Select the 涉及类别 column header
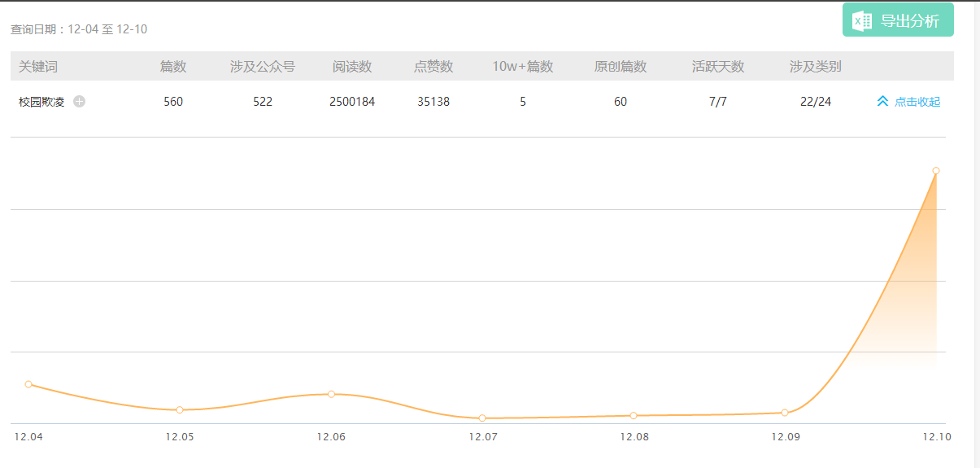The height and width of the screenshot is (468, 980). tap(815, 67)
